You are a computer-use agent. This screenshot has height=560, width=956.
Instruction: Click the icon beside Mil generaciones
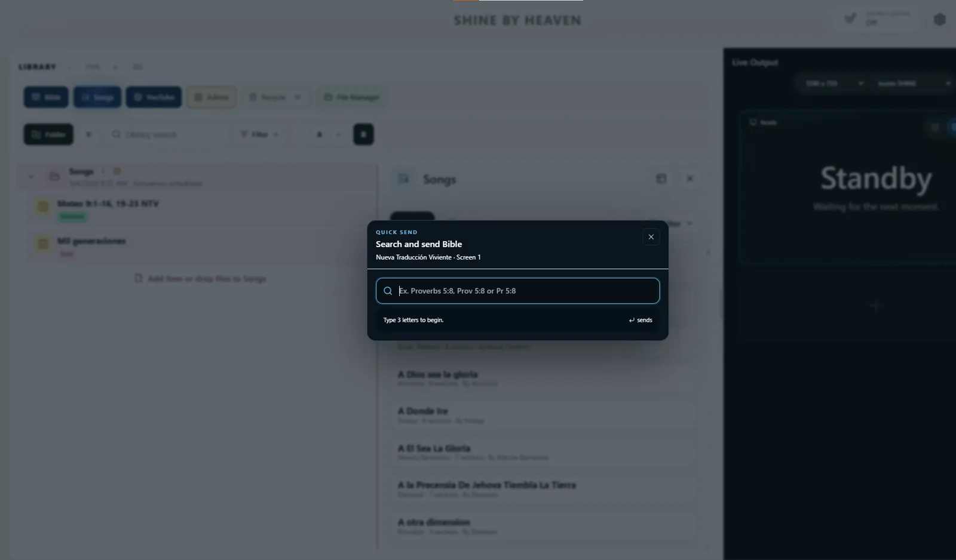pos(43,244)
